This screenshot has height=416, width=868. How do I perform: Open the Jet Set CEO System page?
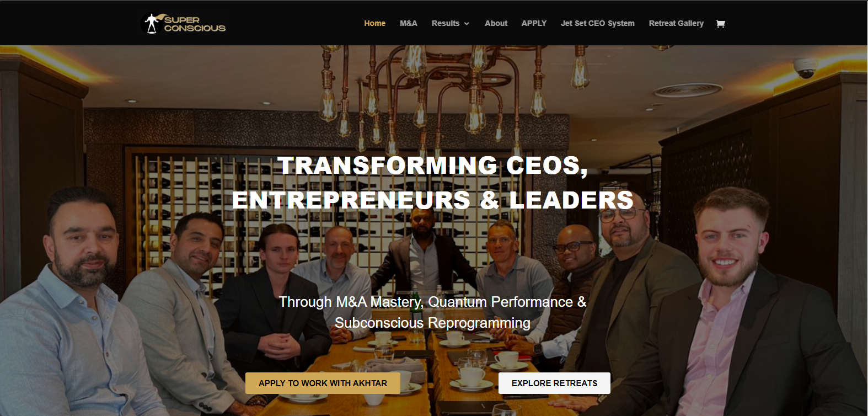(x=597, y=23)
